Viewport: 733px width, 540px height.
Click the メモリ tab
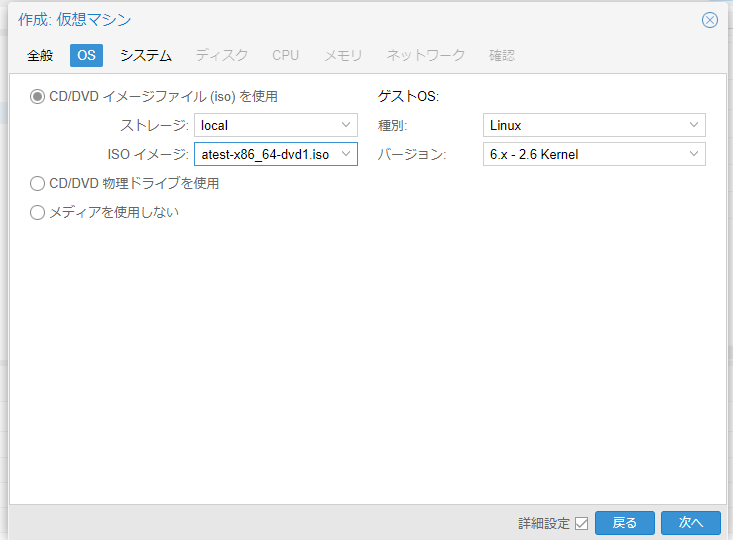click(x=343, y=56)
